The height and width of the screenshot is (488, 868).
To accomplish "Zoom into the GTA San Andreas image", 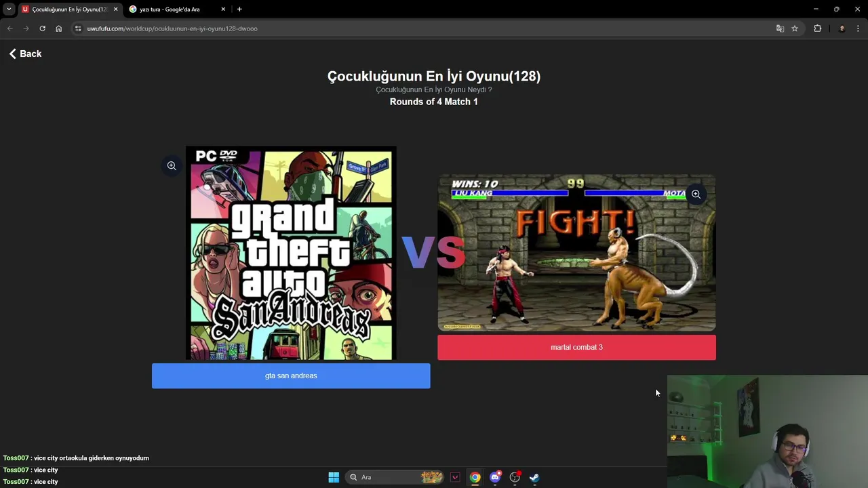I will point(172,165).
